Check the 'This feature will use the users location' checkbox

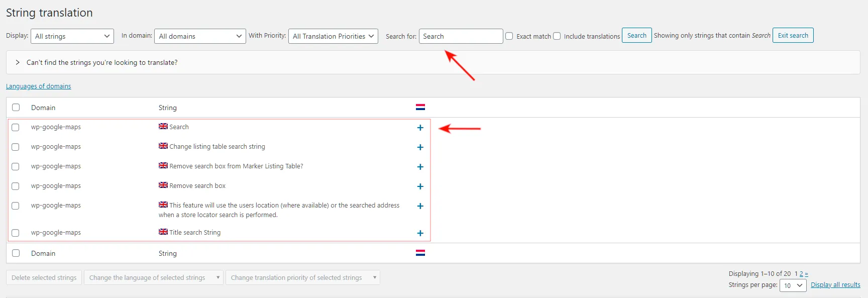(16, 206)
